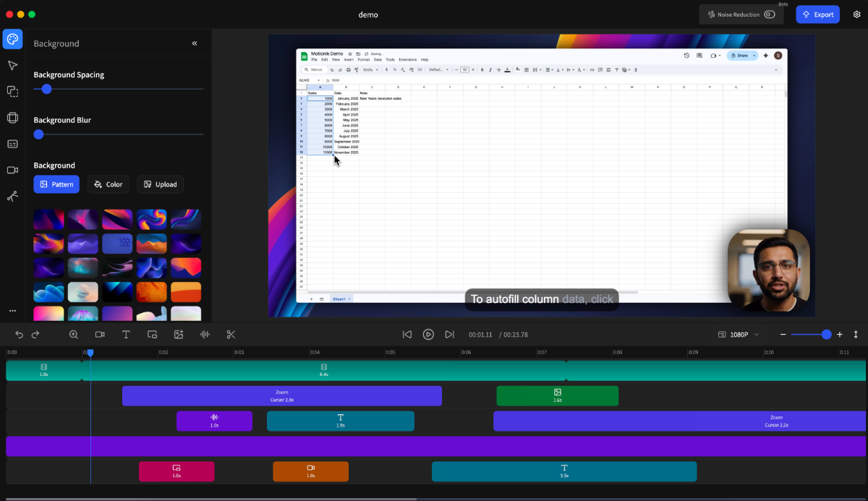Switch to the Upload background tab

tap(160, 184)
